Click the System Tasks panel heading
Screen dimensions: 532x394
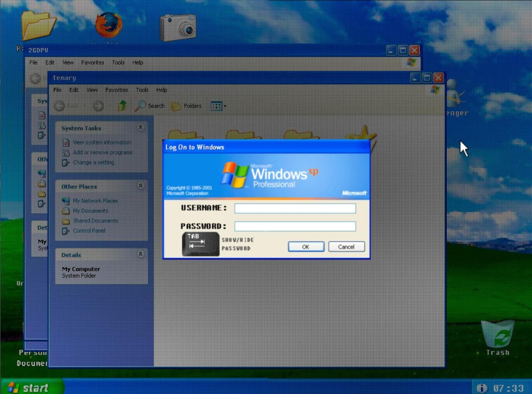(x=81, y=128)
